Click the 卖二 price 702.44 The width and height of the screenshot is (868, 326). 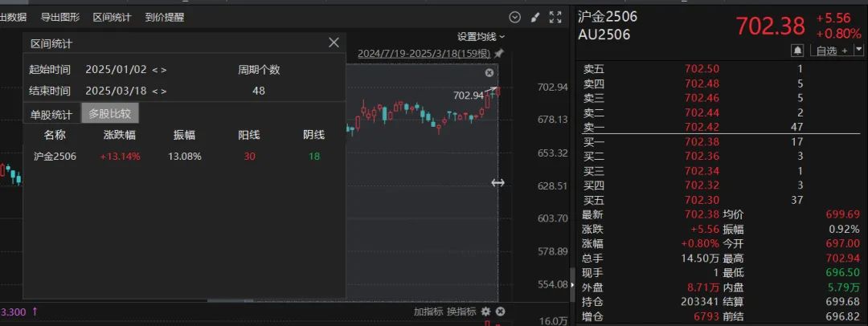coord(702,113)
